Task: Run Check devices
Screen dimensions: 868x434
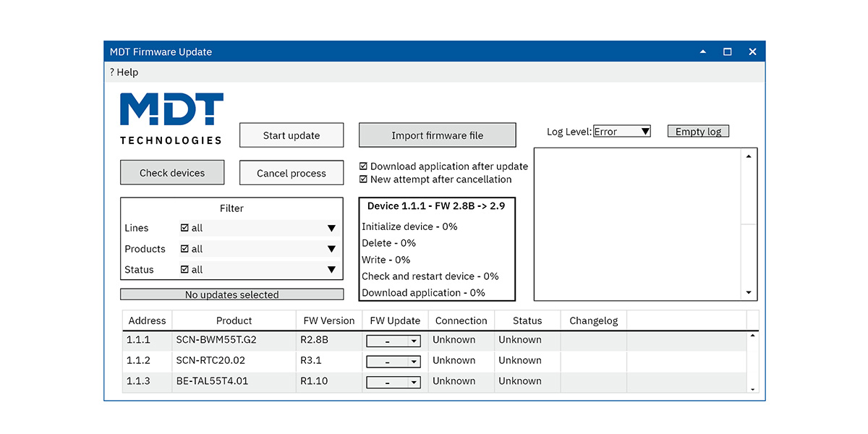Action: click(x=172, y=172)
